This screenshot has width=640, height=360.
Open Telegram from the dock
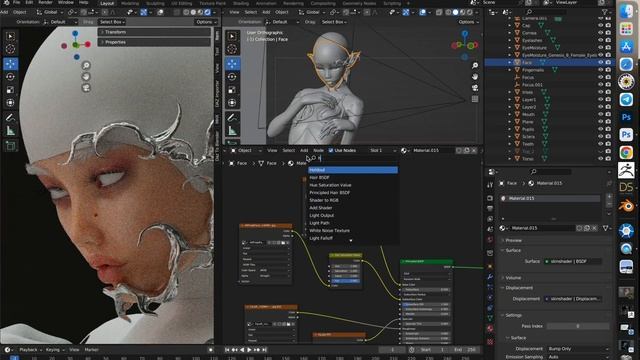pos(626,99)
